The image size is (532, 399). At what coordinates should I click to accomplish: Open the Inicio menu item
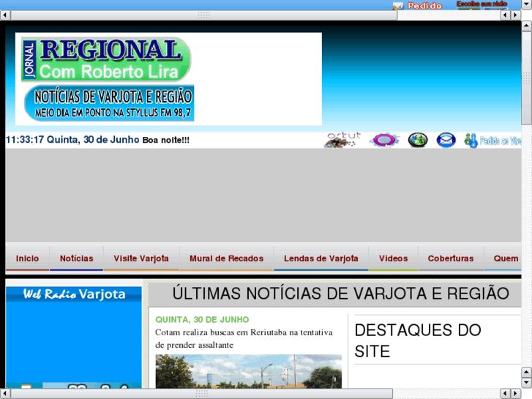click(x=27, y=258)
